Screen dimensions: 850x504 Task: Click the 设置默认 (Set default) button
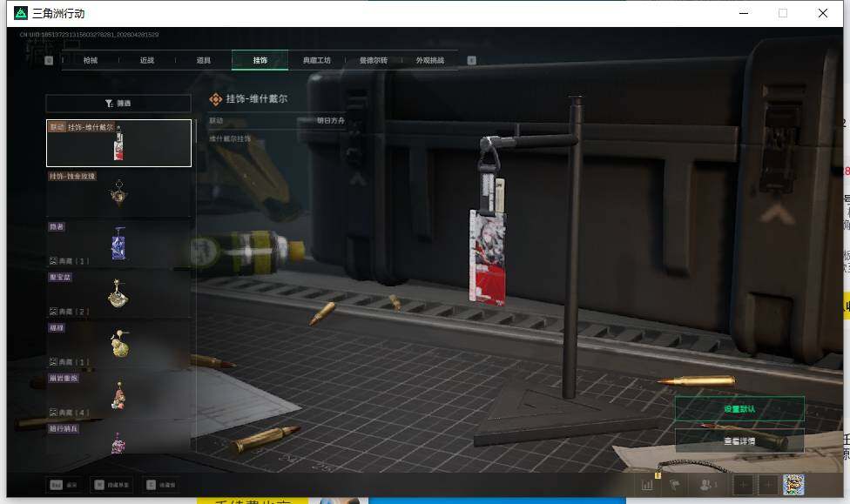(739, 409)
